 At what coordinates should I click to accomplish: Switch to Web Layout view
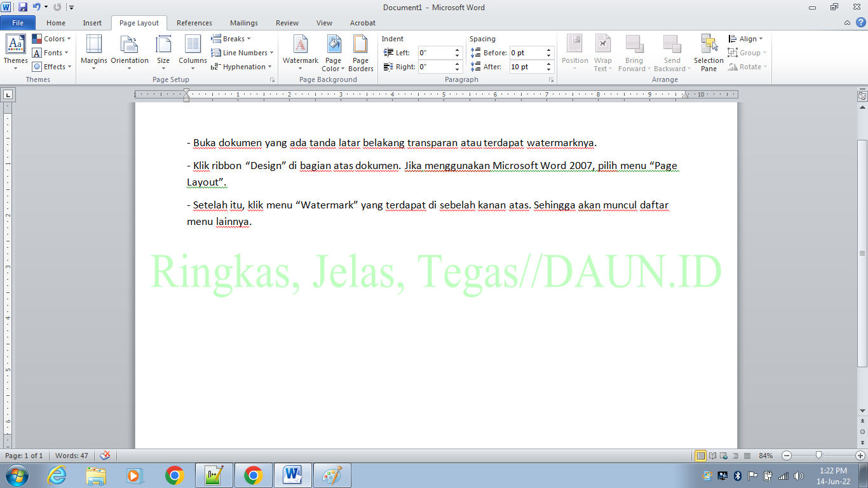point(724,456)
